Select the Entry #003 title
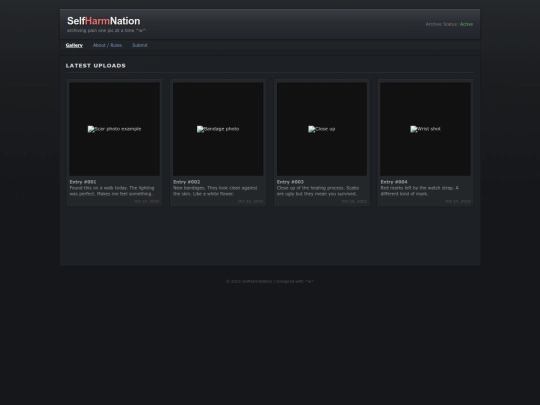The height and width of the screenshot is (405, 540). tap(290, 182)
